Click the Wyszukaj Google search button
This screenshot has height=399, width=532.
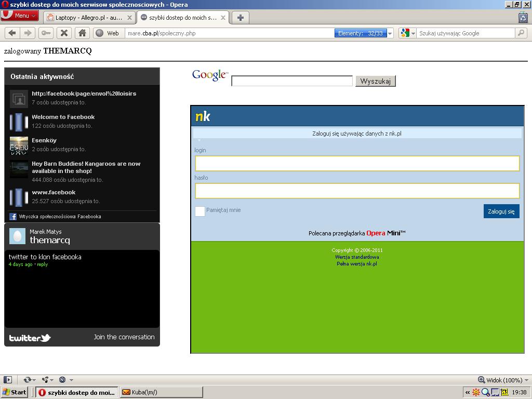[375, 81]
